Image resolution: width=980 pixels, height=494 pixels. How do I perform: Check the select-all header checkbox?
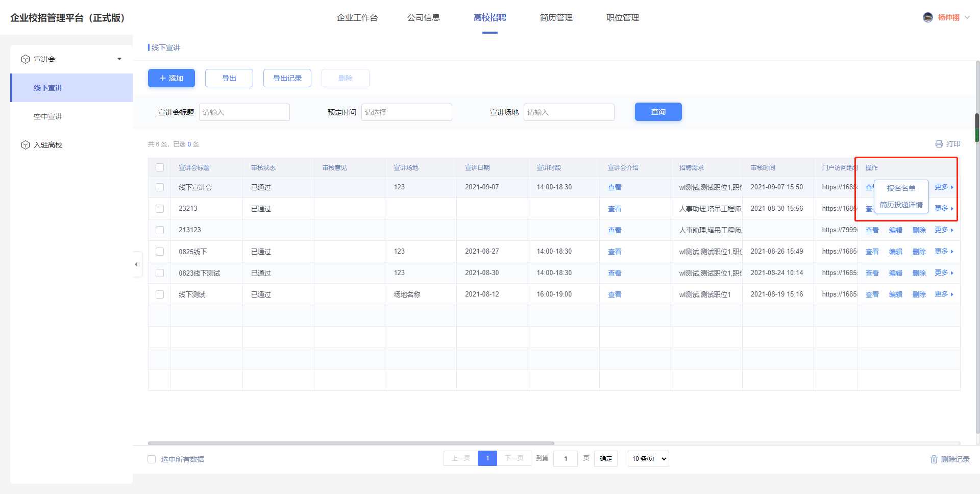[160, 167]
